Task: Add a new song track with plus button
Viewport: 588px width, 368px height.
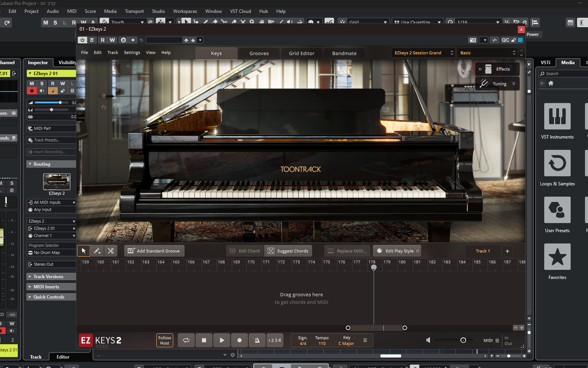Action: click(x=507, y=251)
